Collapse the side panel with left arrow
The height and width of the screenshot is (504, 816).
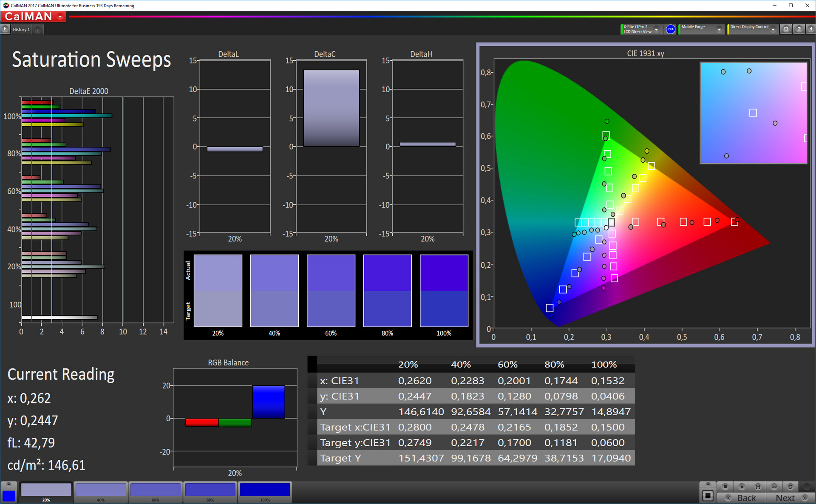coord(810,29)
